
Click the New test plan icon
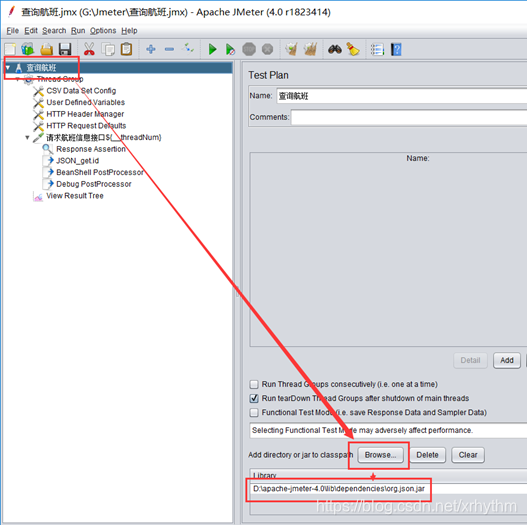click(x=10, y=49)
